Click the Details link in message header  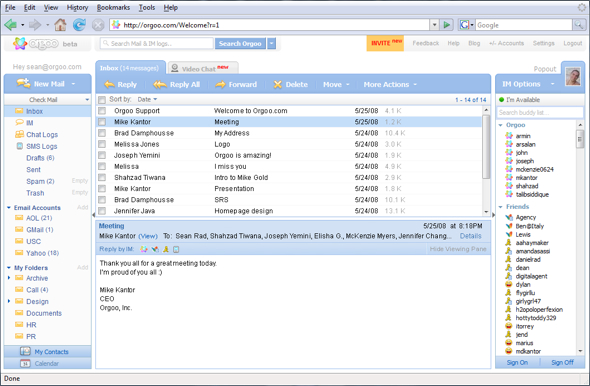[470, 236]
